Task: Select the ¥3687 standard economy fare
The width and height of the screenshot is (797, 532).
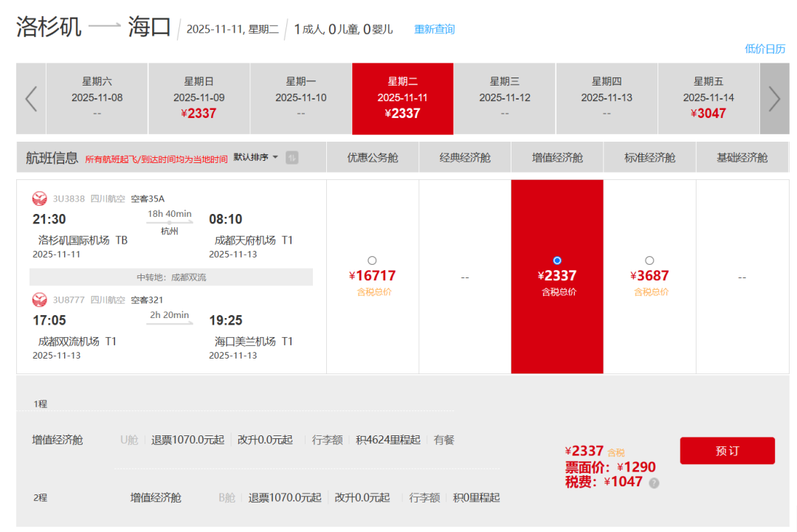Action: (649, 260)
